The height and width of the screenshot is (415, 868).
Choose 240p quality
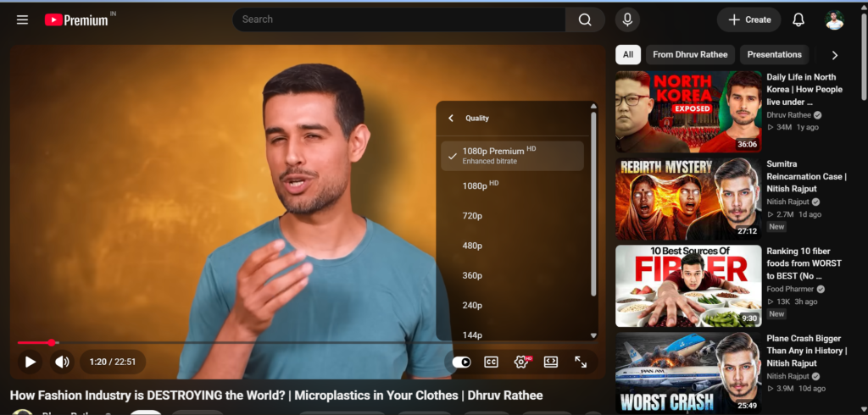point(512,306)
